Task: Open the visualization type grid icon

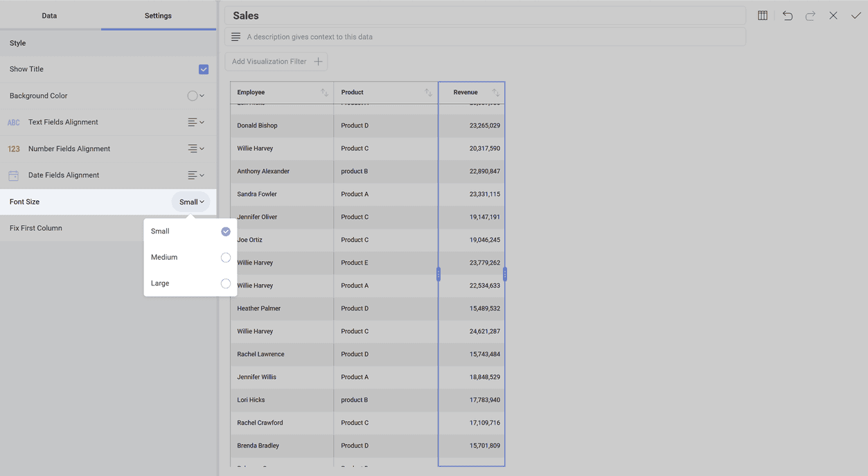Action: pos(762,15)
